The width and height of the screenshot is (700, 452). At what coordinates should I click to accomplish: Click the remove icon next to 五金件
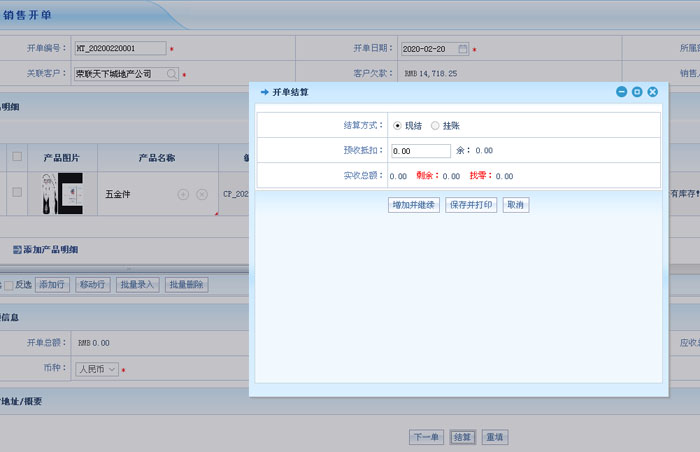[201, 194]
